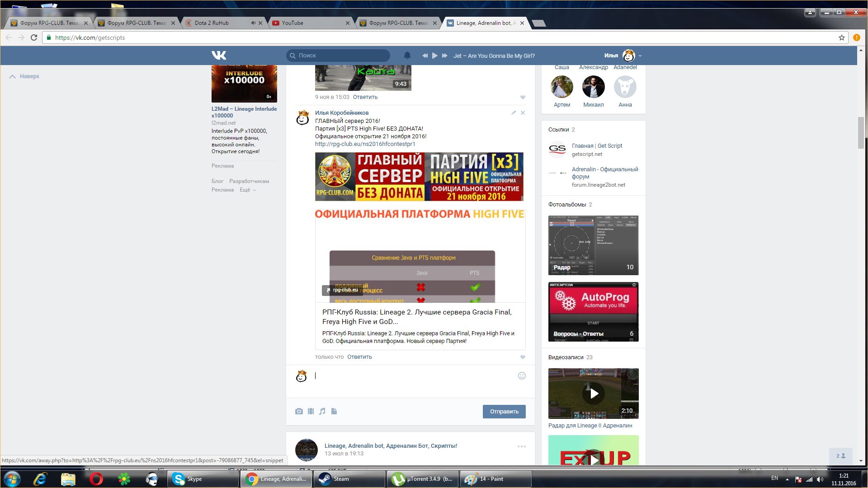
Task: Attach an audio using music note icon
Action: pos(322,411)
